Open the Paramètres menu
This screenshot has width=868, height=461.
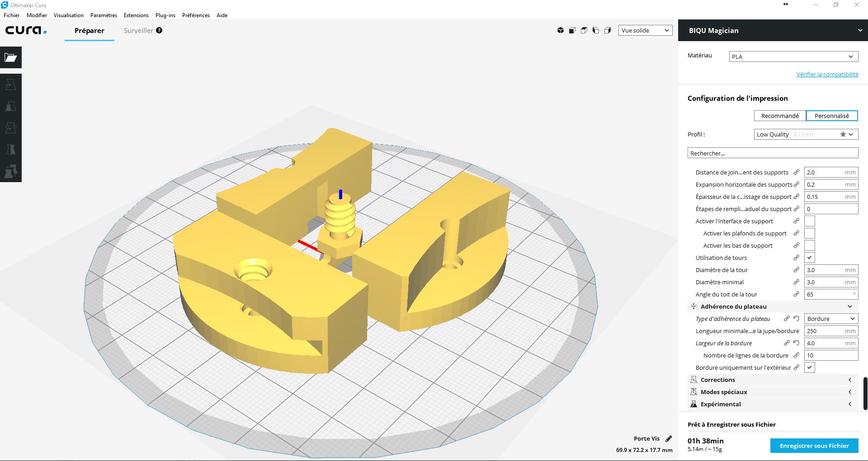coord(104,15)
